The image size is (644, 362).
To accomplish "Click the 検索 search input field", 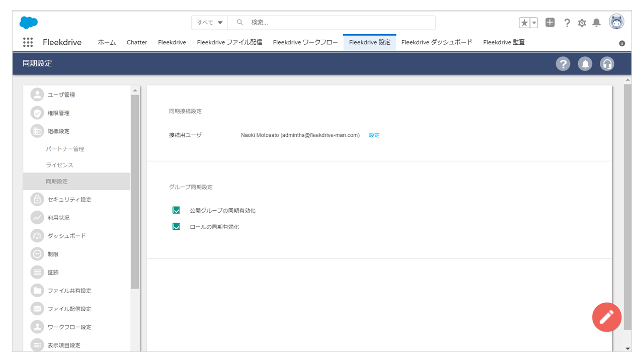I will click(x=332, y=23).
